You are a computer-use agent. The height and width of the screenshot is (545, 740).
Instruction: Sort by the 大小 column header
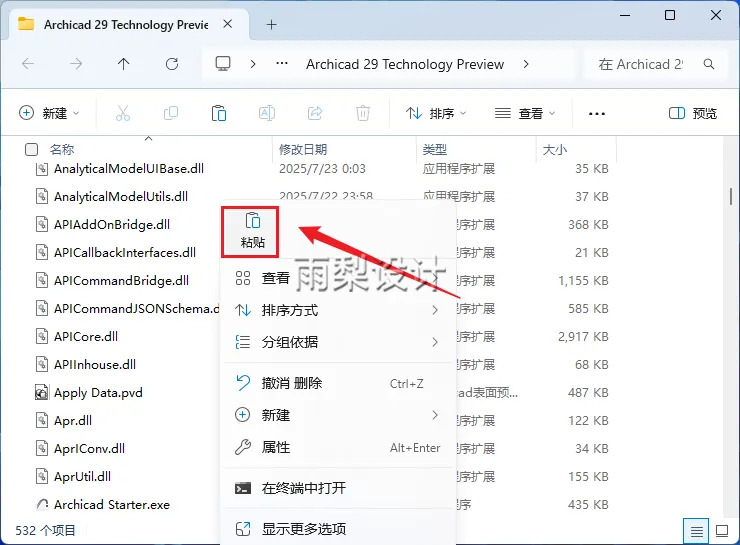555,150
